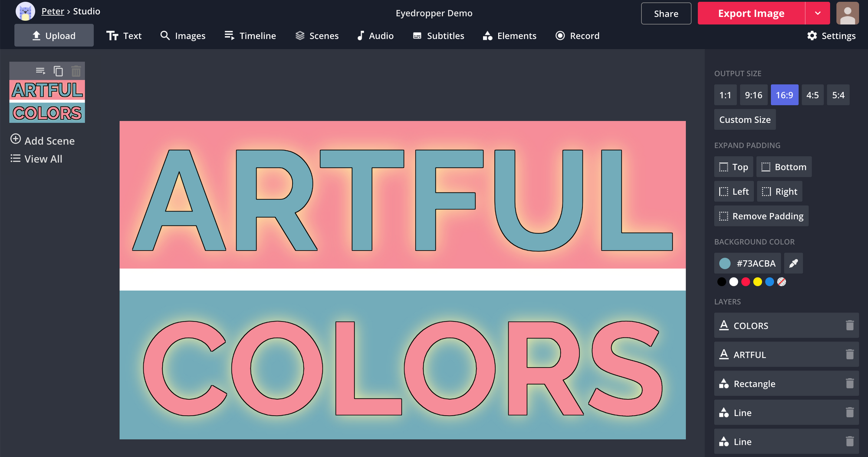The height and width of the screenshot is (457, 868).
Task: Click the eyedropper color picker icon
Action: pos(793,263)
